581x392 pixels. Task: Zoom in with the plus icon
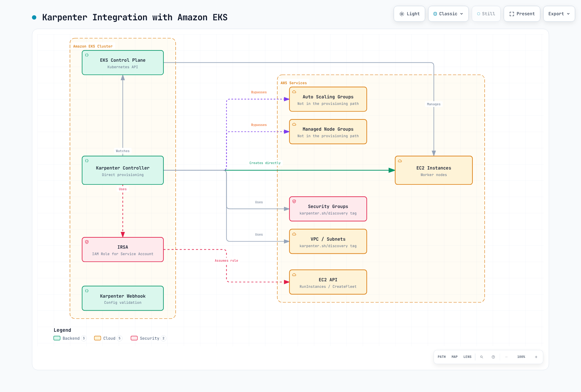pyautogui.click(x=536, y=357)
